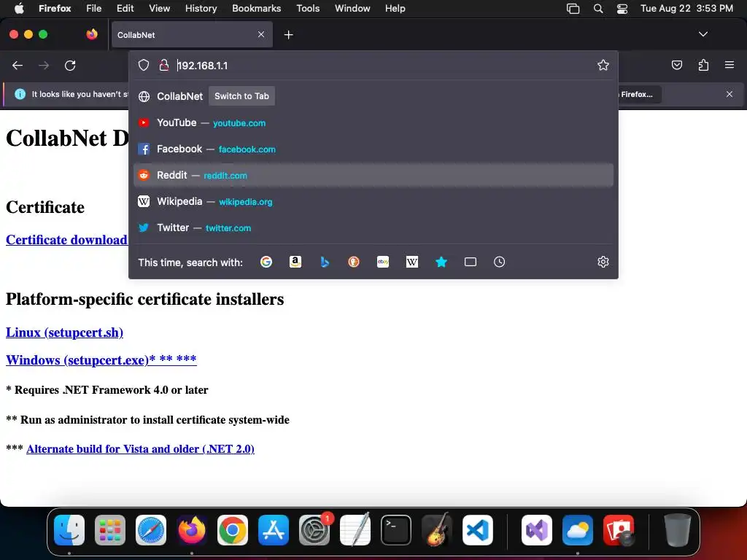Open the History menu
The image size is (747, 560).
pos(201,9)
